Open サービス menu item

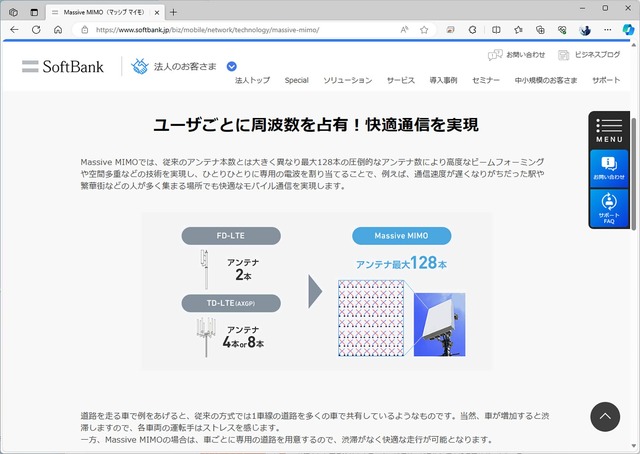tap(401, 80)
